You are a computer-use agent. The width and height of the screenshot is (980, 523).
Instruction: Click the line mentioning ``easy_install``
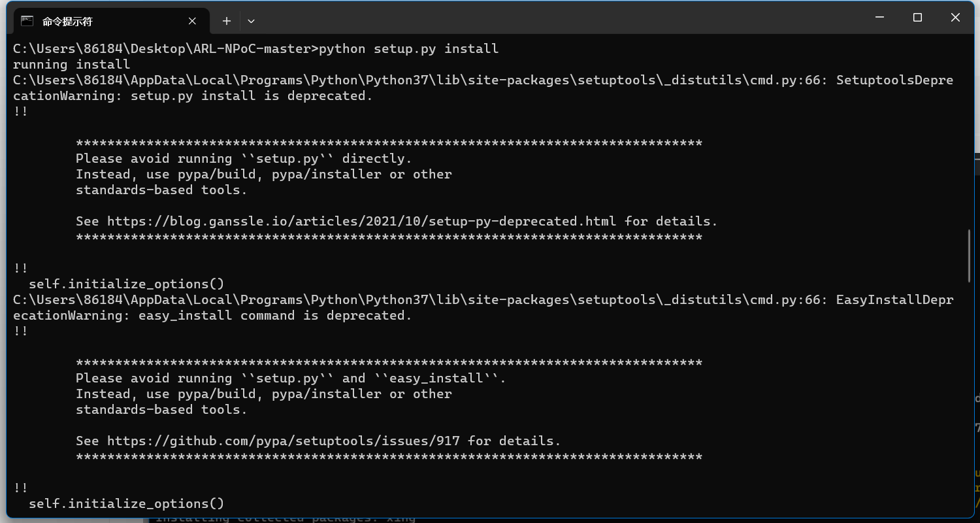291,379
